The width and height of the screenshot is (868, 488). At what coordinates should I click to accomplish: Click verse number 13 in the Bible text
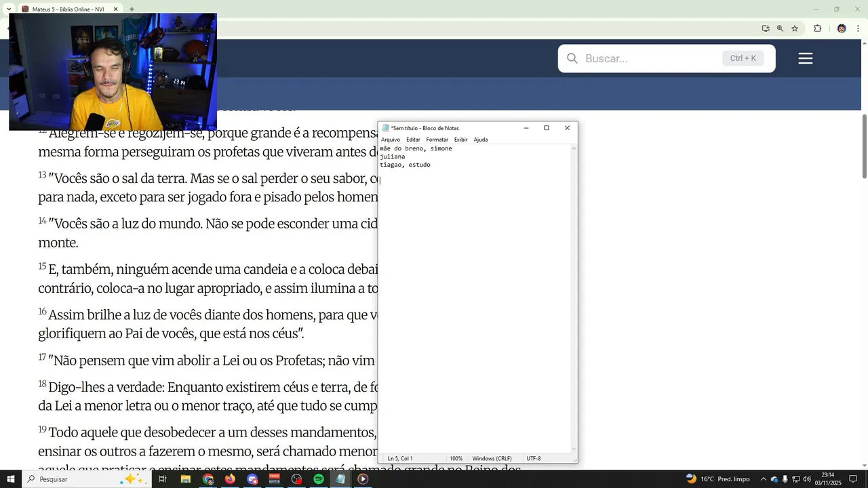[x=42, y=175]
